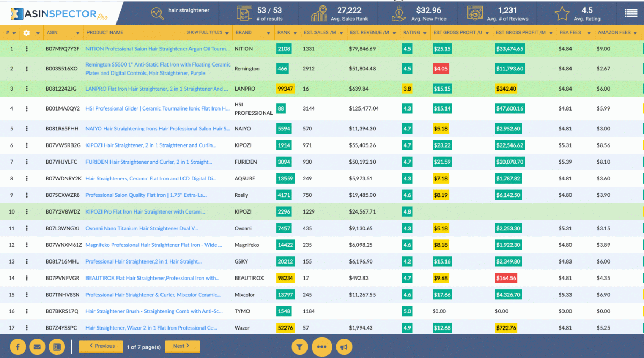Open the filter funnel at the bottom
Image resolution: width=644 pixels, height=358 pixels.
point(299,347)
